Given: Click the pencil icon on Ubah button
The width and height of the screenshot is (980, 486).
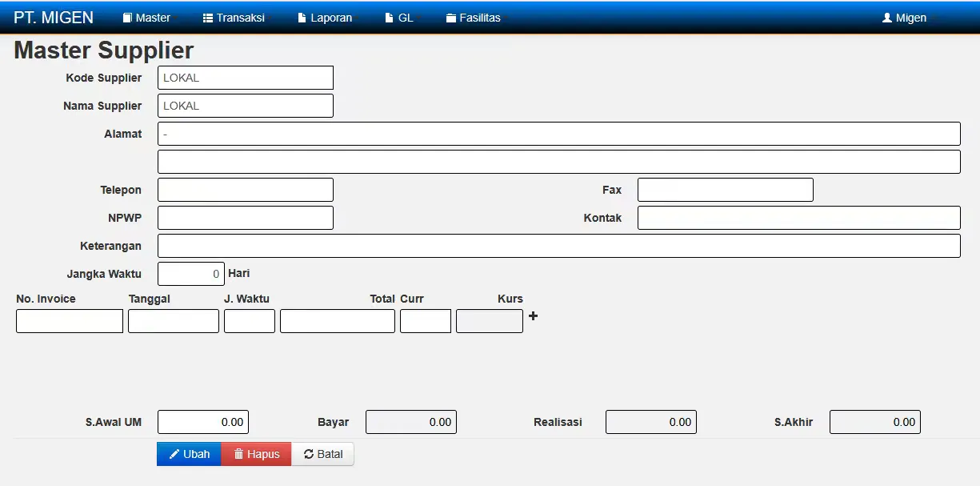Looking at the screenshot, I should pyautogui.click(x=174, y=454).
